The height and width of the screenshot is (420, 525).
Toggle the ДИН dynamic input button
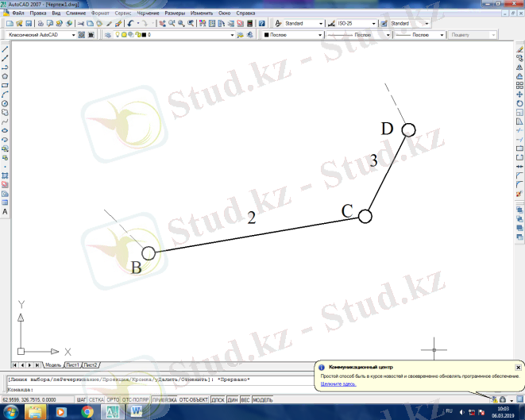coord(233,399)
